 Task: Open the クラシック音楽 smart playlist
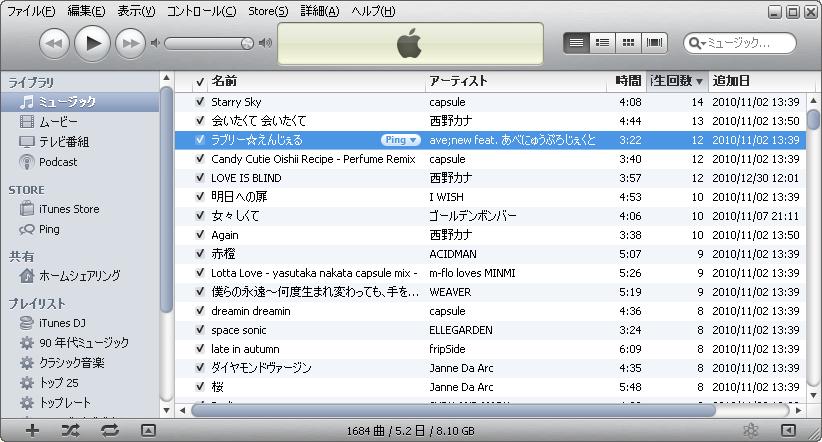[62, 363]
